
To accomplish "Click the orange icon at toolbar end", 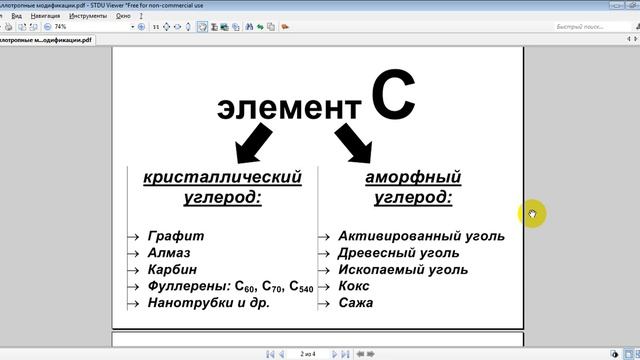I will coord(285,27).
